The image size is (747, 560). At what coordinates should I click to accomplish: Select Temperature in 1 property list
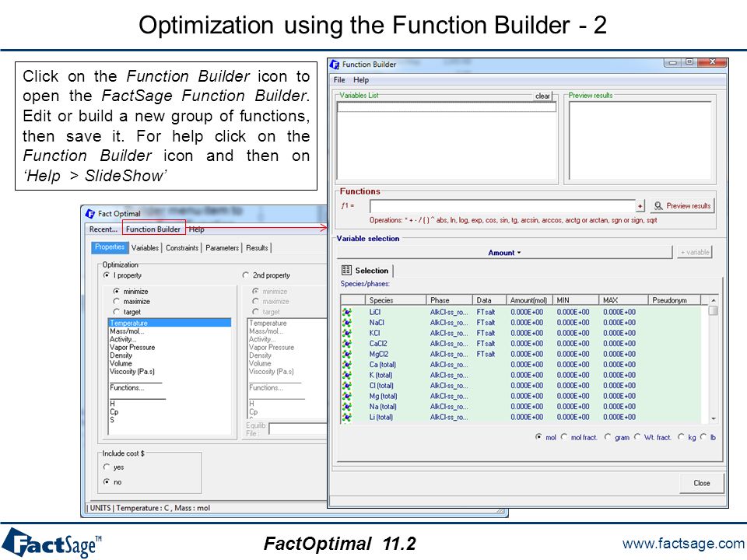point(170,323)
